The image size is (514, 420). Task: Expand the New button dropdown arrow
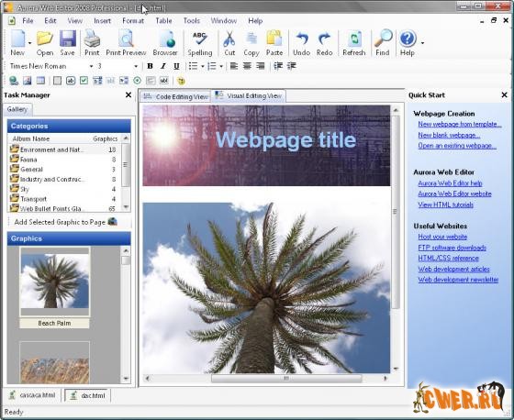(x=29, y=43)
